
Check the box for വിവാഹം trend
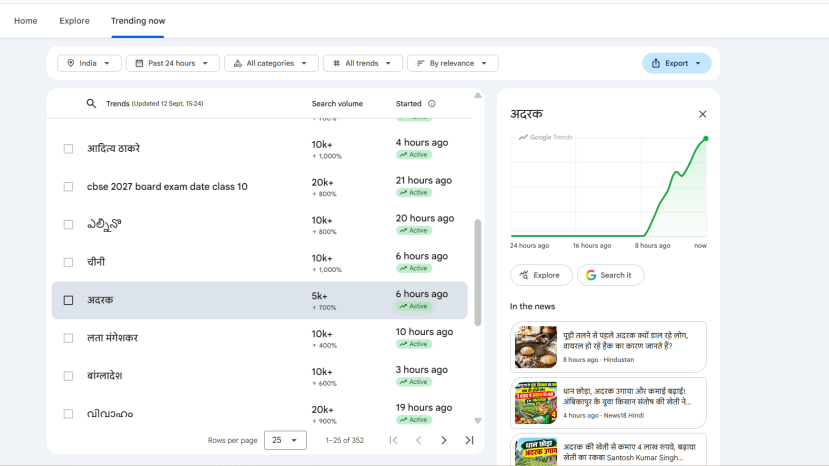click(x=68, y=414)
